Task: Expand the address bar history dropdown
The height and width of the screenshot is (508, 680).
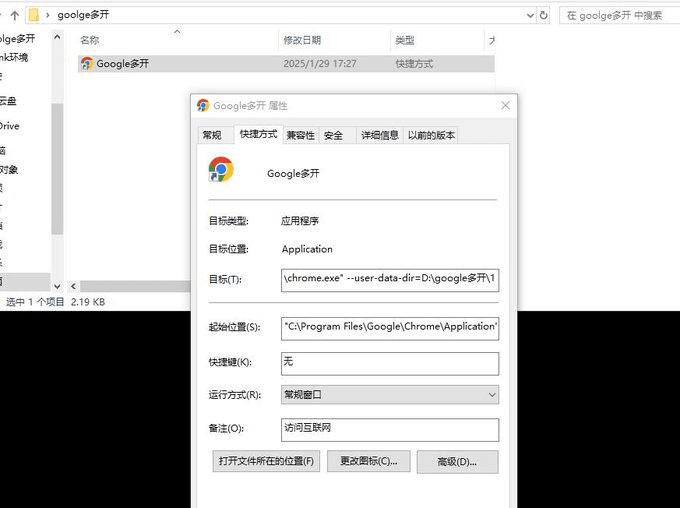Action: 526,15
